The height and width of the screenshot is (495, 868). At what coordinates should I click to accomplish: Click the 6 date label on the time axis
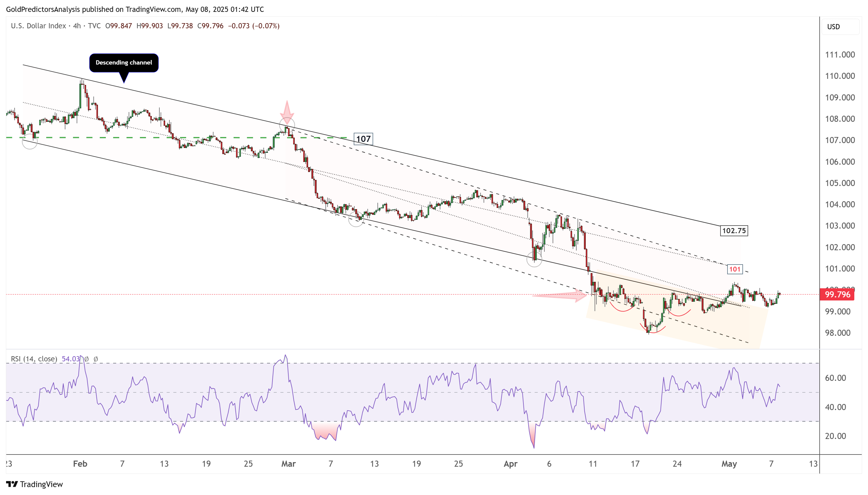coord(549,464)
